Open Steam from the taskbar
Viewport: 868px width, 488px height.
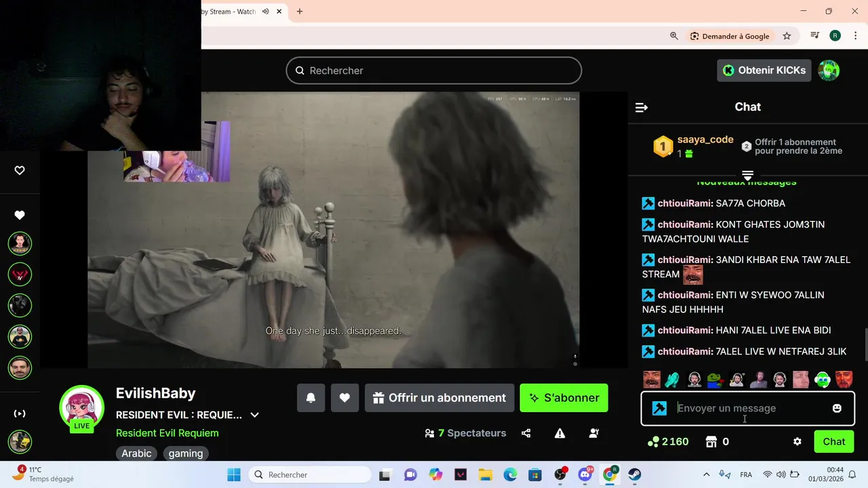635,474
